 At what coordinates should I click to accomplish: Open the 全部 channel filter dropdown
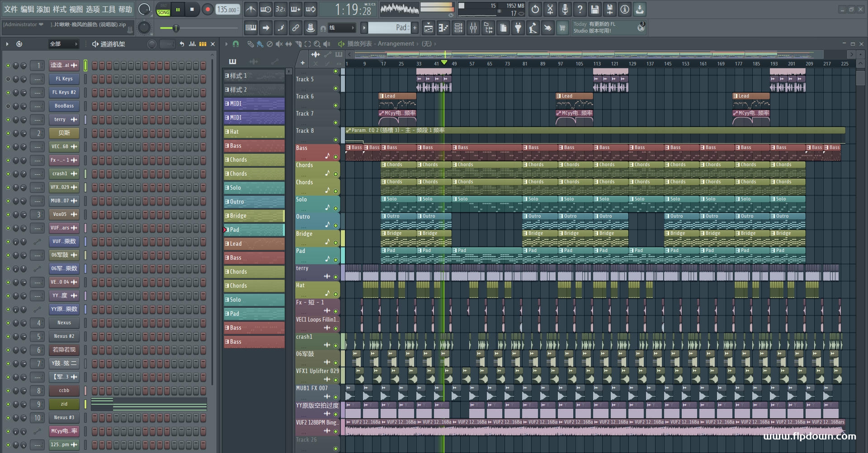click(64, 44)
